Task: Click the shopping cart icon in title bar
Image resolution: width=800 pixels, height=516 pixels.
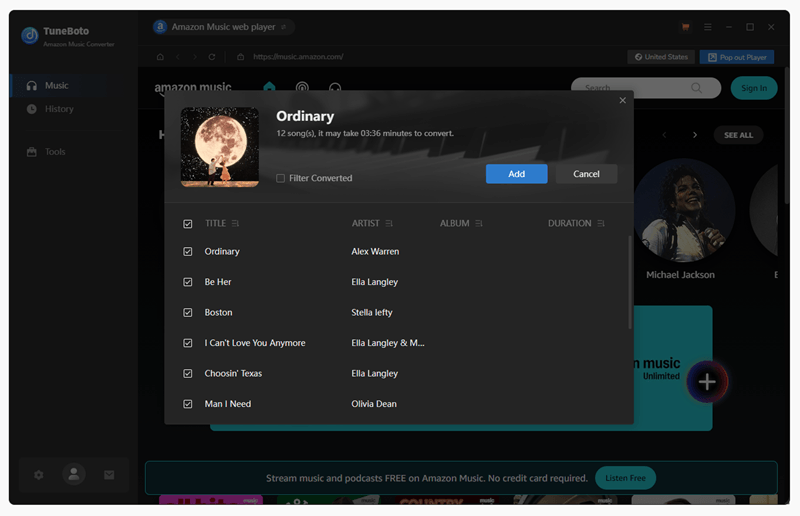Action: coord(686,27)
